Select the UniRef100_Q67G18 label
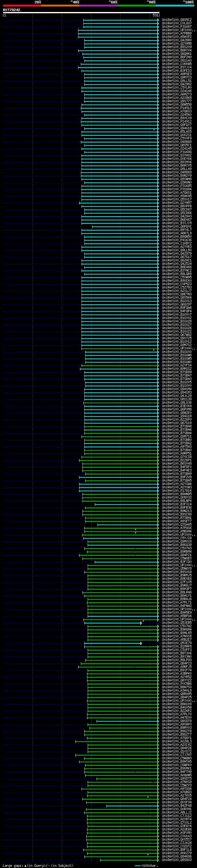197x868 pixels. 177,423
